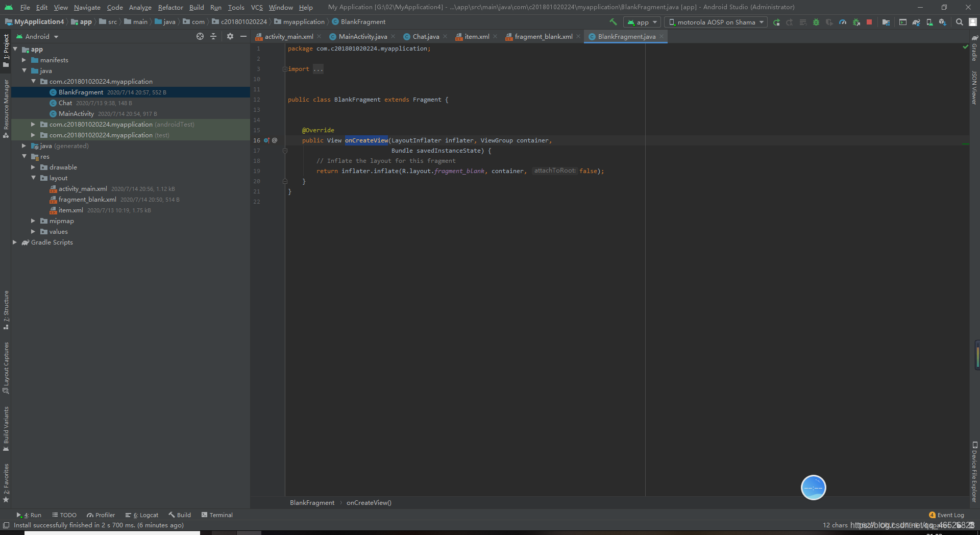This screenshot has width=980, height=535.
Task: Collapse the java folder
Action: tap(24, 71)
